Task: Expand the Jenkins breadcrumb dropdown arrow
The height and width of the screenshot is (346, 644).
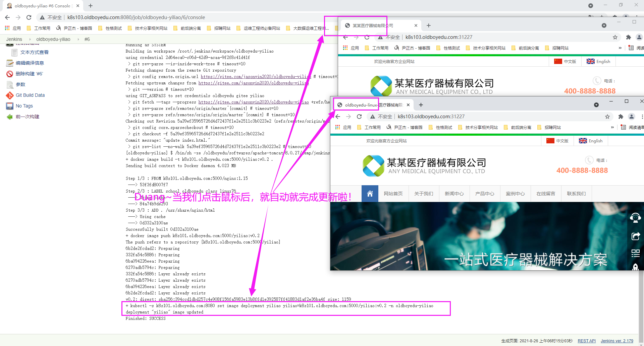Action: click(30, 40)
